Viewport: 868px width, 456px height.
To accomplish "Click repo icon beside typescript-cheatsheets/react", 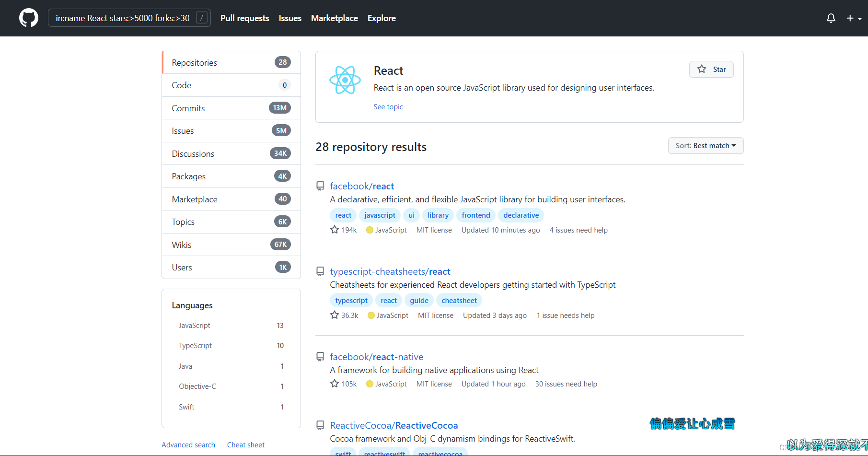I will pyautogui.click(x=320, y=271).
